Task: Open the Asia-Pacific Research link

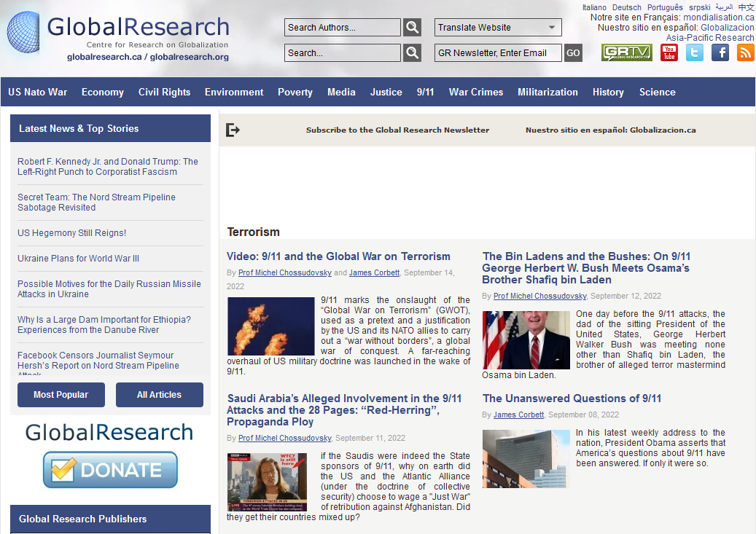Action: point(710,38)
